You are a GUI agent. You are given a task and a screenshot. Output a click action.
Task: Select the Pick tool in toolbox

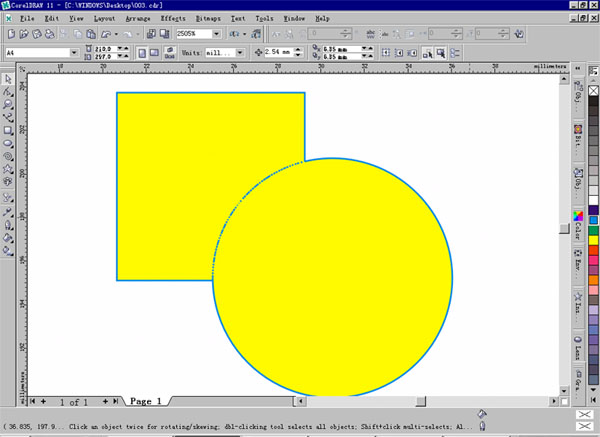pos(8,79)
